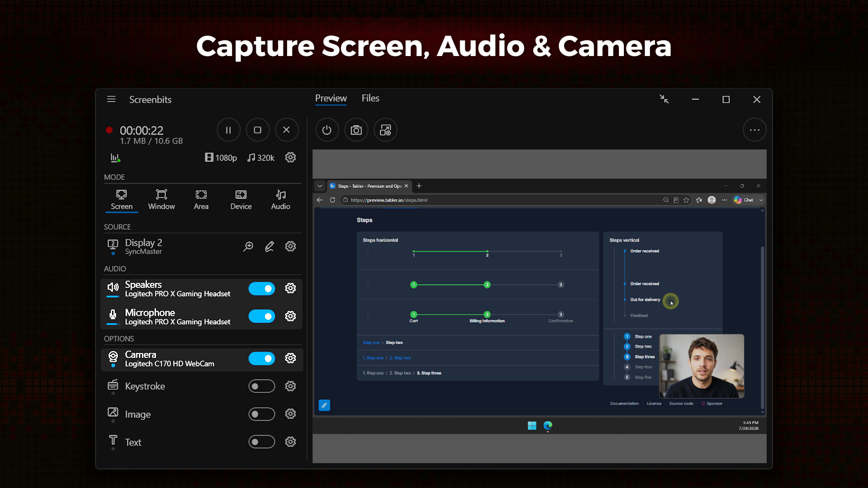Toggle Speakers audio capture off
Viewport: 868px width, 488px height.
click(x=262, y=288)
